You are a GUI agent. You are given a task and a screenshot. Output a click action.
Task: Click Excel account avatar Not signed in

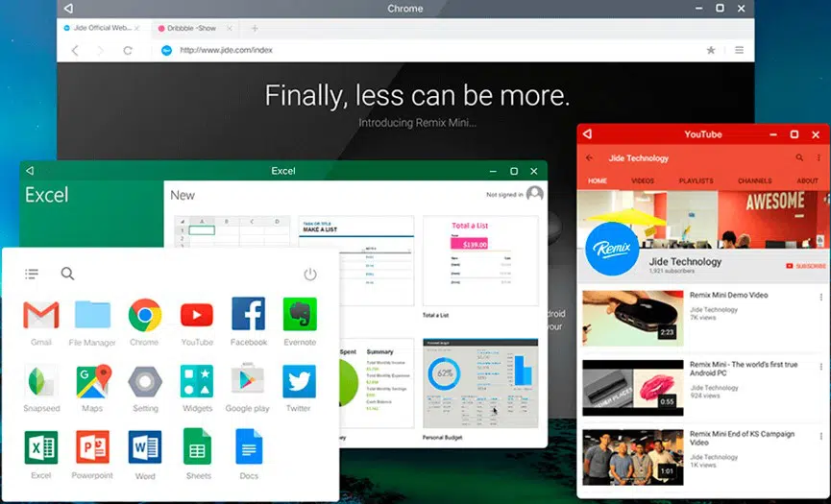pos(535,194)
